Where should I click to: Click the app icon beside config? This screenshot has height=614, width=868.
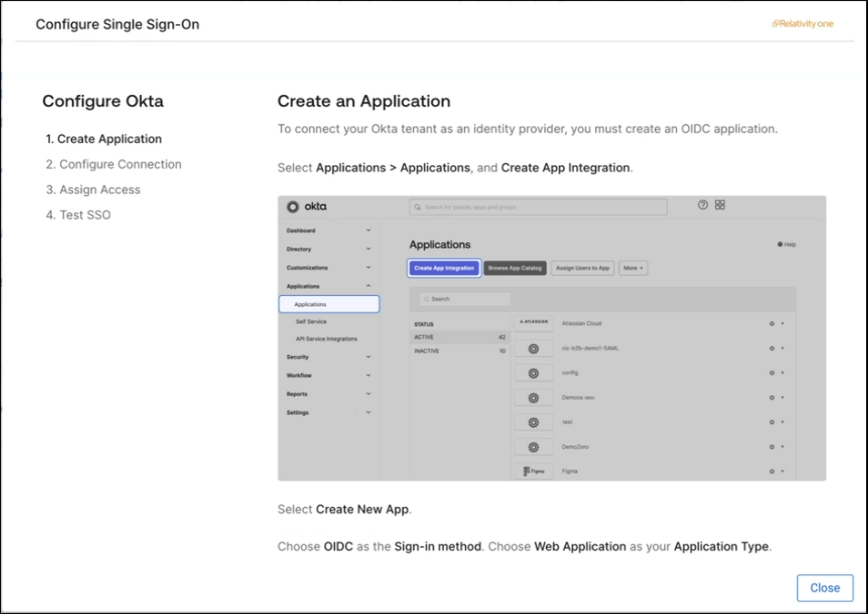[x=534, y=373]
